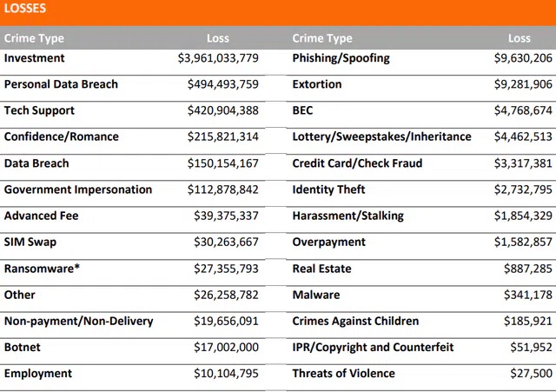Select the Threats of Violence entry
This screenshot has width=556, height=392.
coord(344,374)
